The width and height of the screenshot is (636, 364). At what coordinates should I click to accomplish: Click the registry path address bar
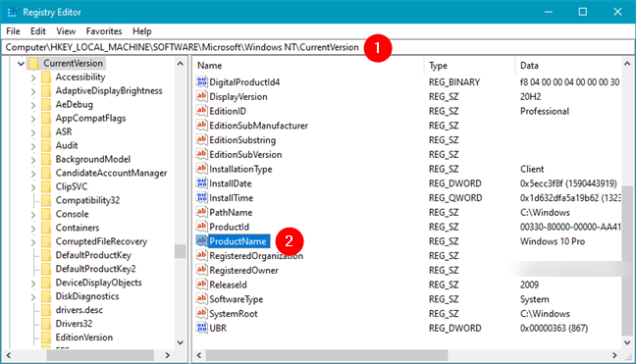318,47
